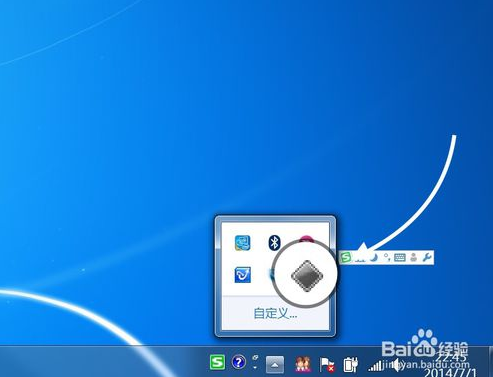Click the Sogou S logo on floating bar
Screen dimensions: 493x377
347,257
